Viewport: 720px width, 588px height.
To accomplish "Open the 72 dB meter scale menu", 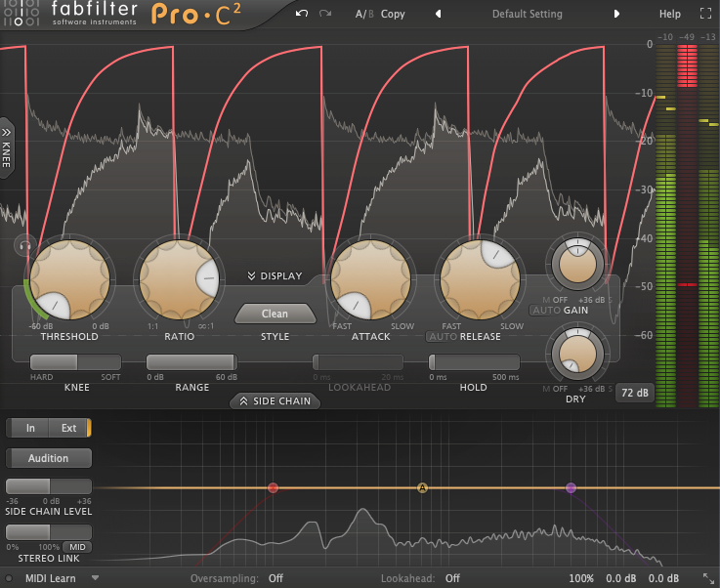I will 635,393.
